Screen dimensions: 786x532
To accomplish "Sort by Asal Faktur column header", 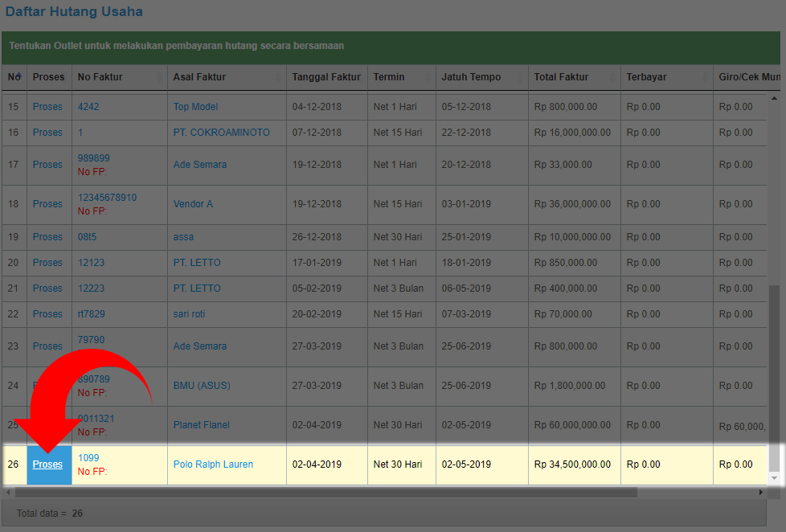I will click(x=227, y=76).
